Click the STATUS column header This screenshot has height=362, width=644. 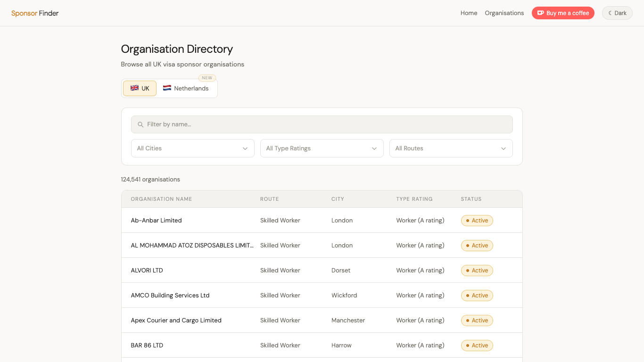[471, 199]
